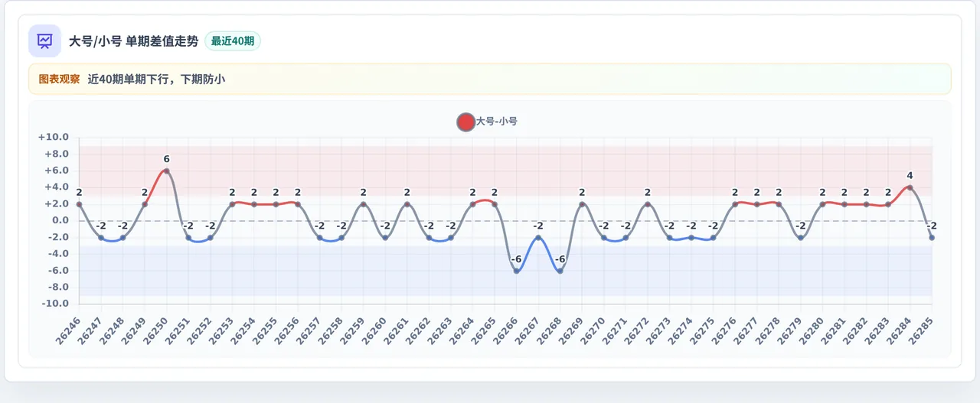This screenshot has height=403, width=980.
Task: Click the +8.0 y-axis label
Action: click(x=56, y=154)
